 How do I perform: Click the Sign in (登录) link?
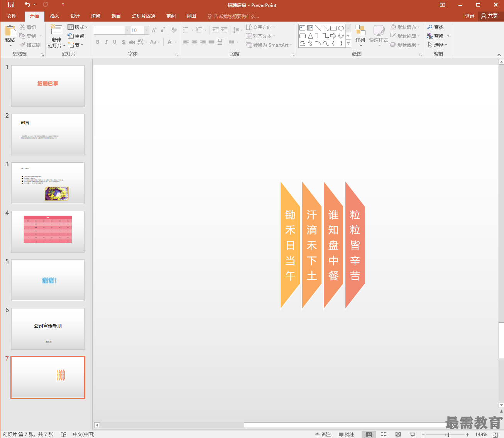(x=470, y=16)
